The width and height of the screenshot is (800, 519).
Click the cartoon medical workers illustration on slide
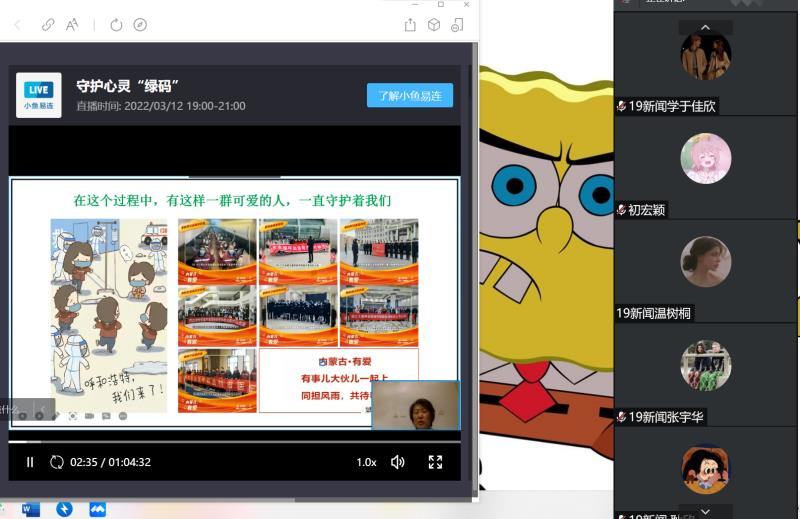pos(109,315)
